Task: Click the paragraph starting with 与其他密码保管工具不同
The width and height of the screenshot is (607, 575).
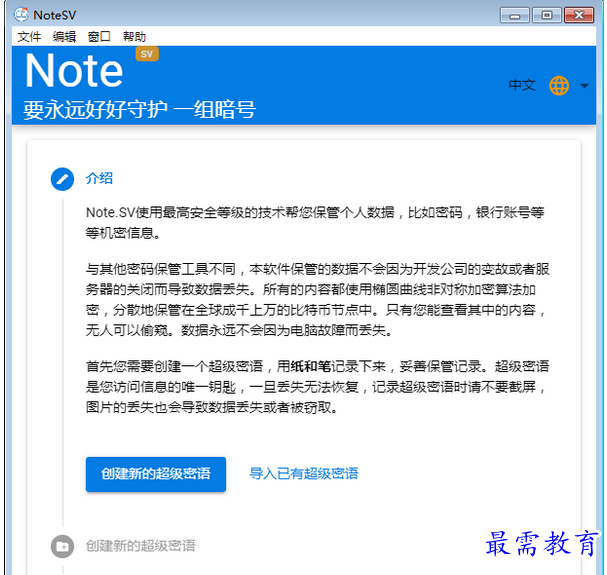Action: [317, 300]
